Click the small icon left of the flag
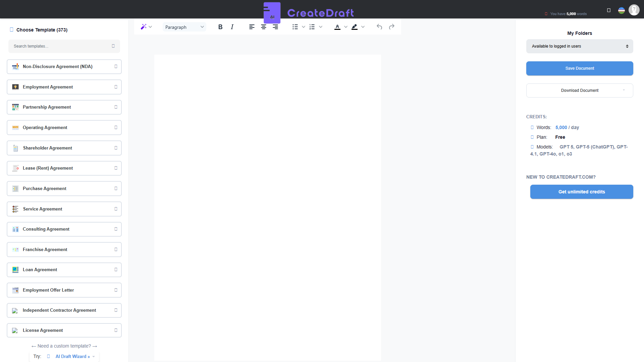644x362 pixels. point(609,10)
